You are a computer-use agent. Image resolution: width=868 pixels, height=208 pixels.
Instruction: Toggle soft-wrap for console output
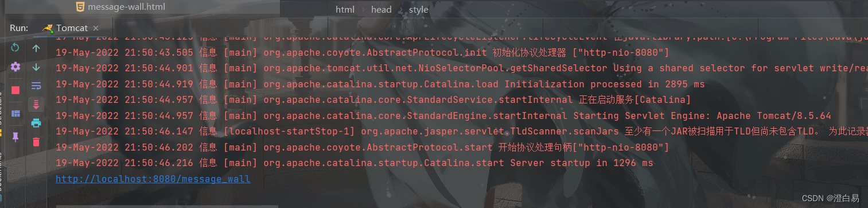tap(36, 86)
